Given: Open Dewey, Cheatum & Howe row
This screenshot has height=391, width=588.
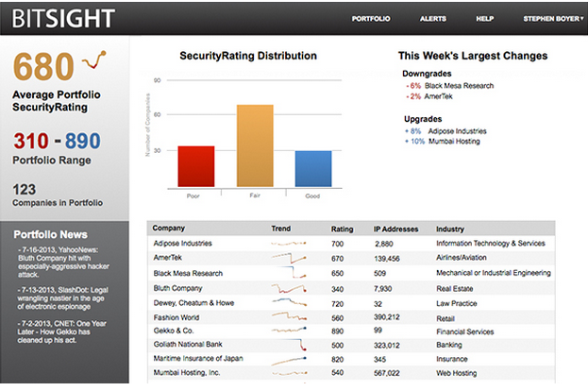Looking at the screenshot, I should (351, 303).
